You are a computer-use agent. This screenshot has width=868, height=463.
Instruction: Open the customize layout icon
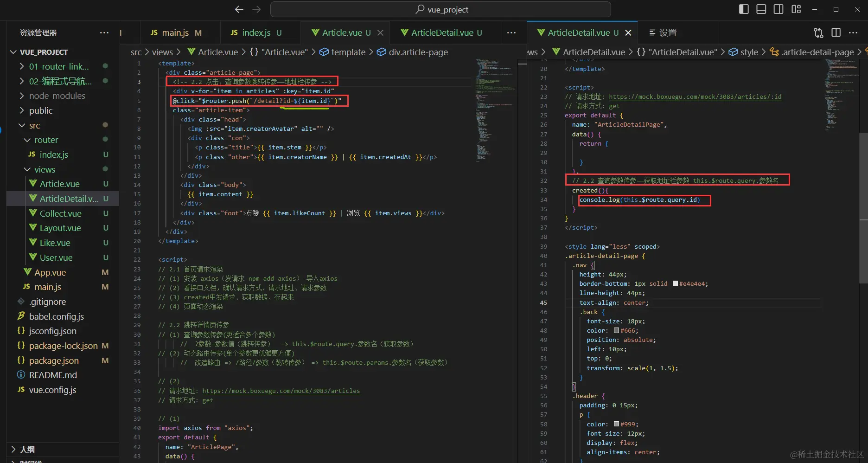(796, 9)
